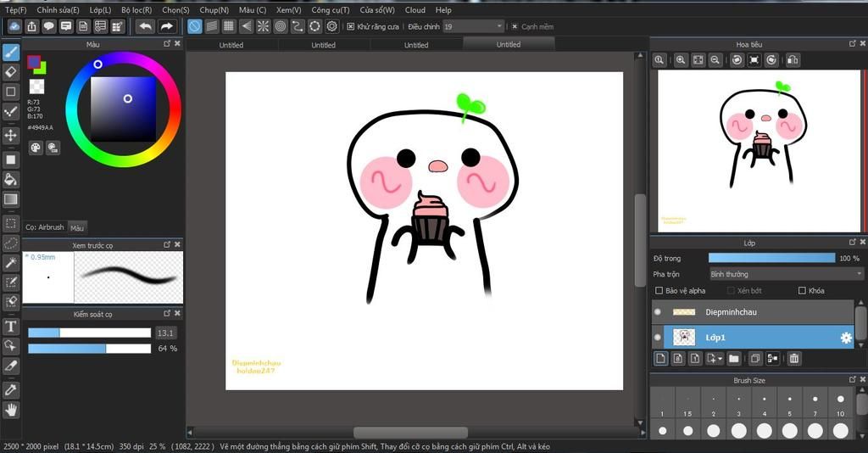Image resolution: width=868 pixels, height=453 pixels.
Task: Undock the Lớp layer panel
Action: (853, 242)
